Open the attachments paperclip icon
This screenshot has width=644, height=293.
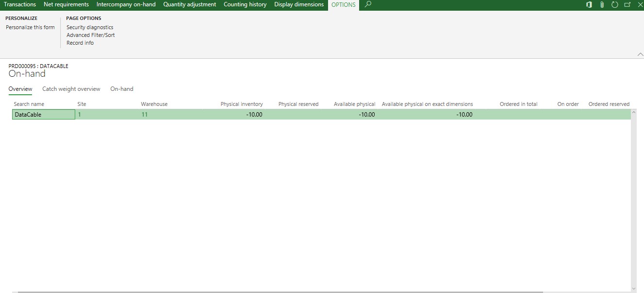tap(602, 4)
